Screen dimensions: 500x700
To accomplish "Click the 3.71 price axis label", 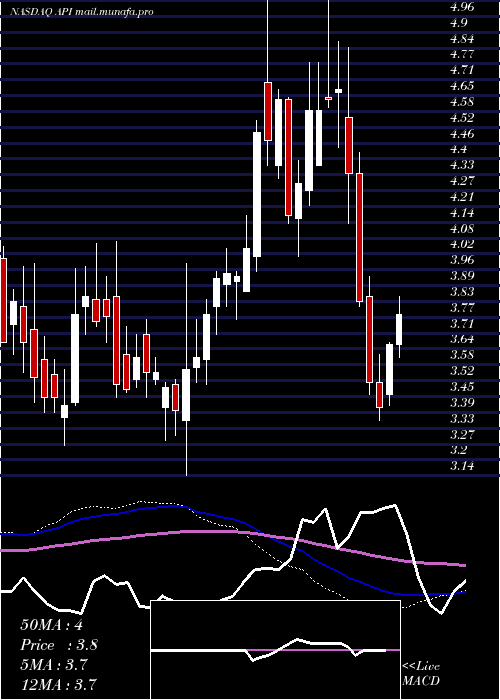I will [463, 323].
